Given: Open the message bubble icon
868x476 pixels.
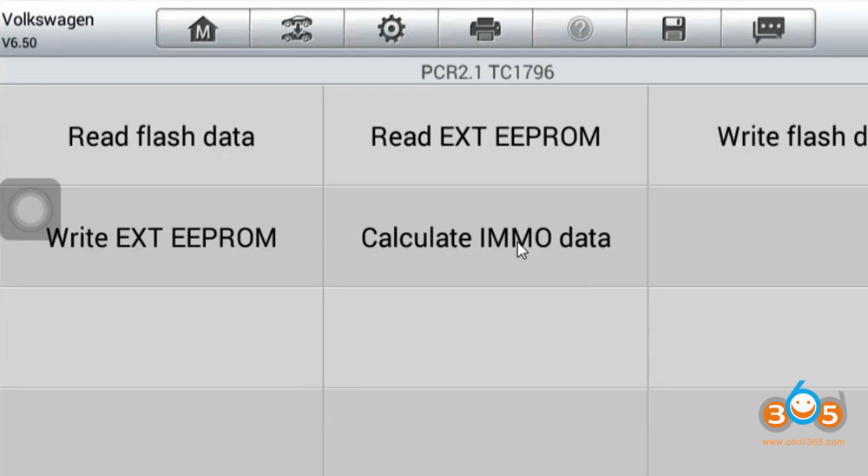Looking at the screenshot, I should tap(768, 30).
